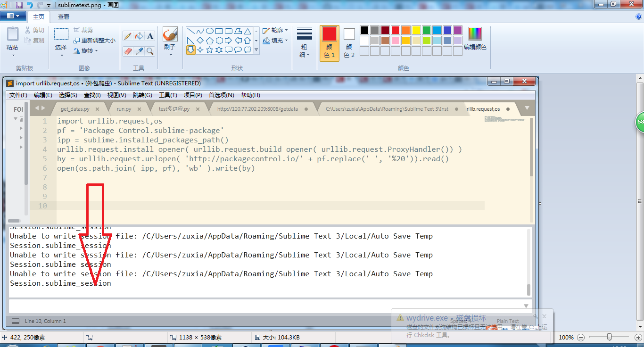Choose the Rounded rectangle shape

tap(229, 31)
